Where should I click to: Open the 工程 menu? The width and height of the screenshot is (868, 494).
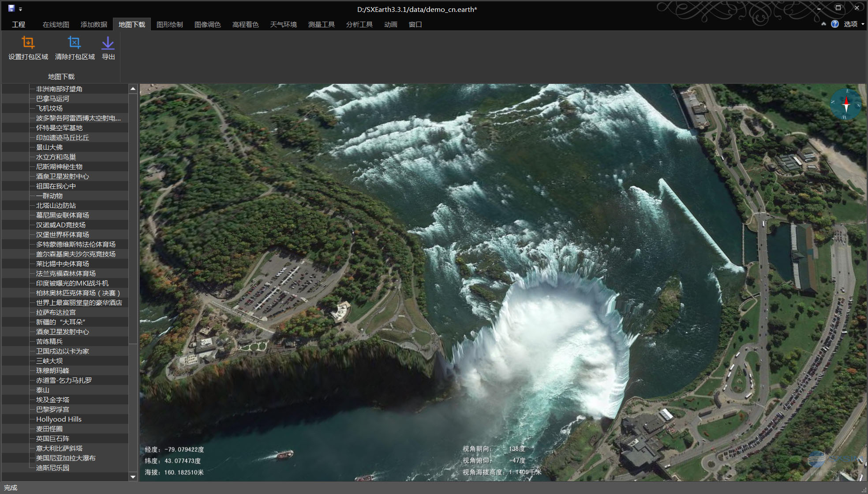[x=19, y=24]
